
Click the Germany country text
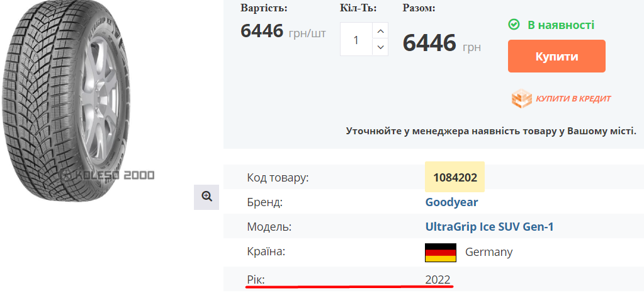point(489,252)
